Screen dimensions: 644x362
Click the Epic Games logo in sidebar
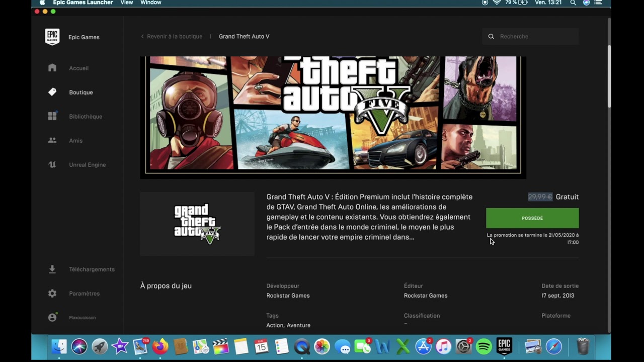52,37
